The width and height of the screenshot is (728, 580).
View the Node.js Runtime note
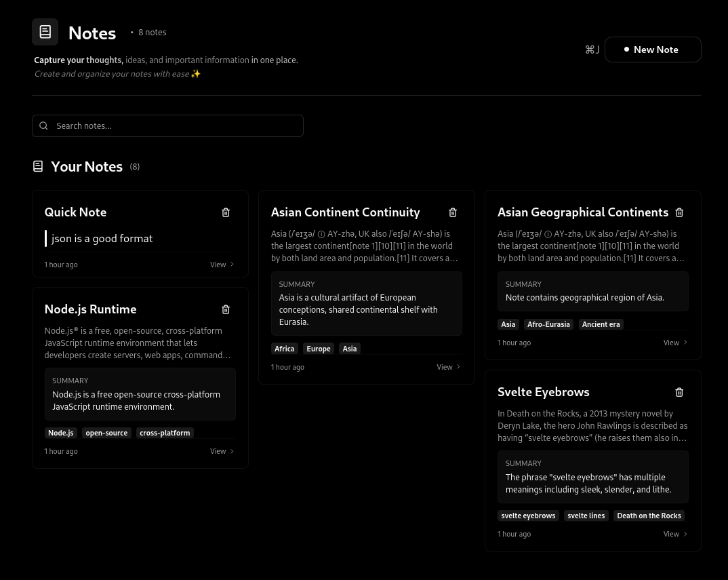[222, 451]
